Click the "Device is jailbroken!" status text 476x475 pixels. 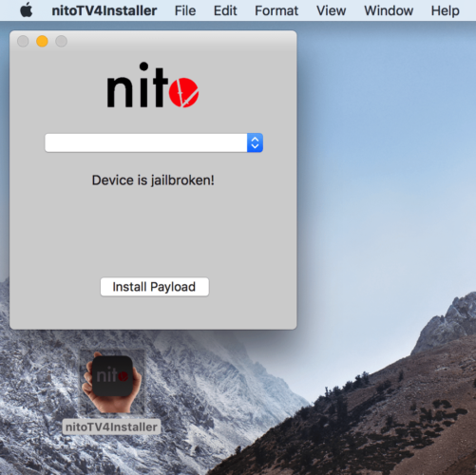point(153,180)
